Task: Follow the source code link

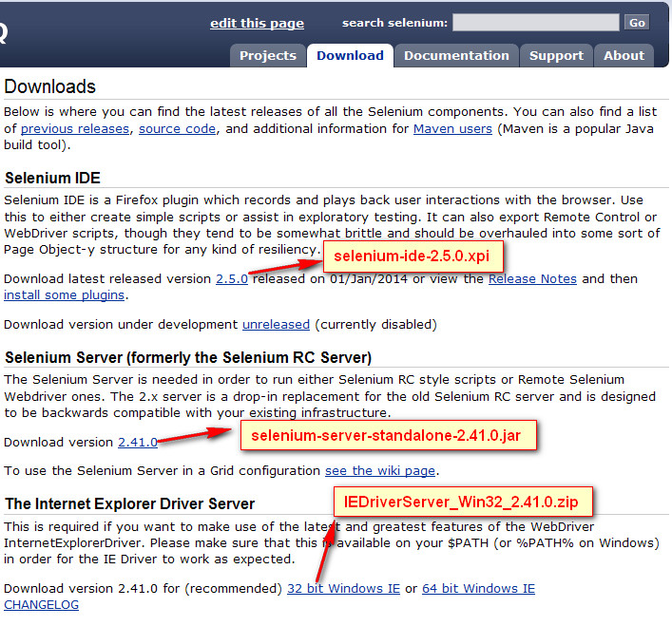Action: (x=177, y=128)
